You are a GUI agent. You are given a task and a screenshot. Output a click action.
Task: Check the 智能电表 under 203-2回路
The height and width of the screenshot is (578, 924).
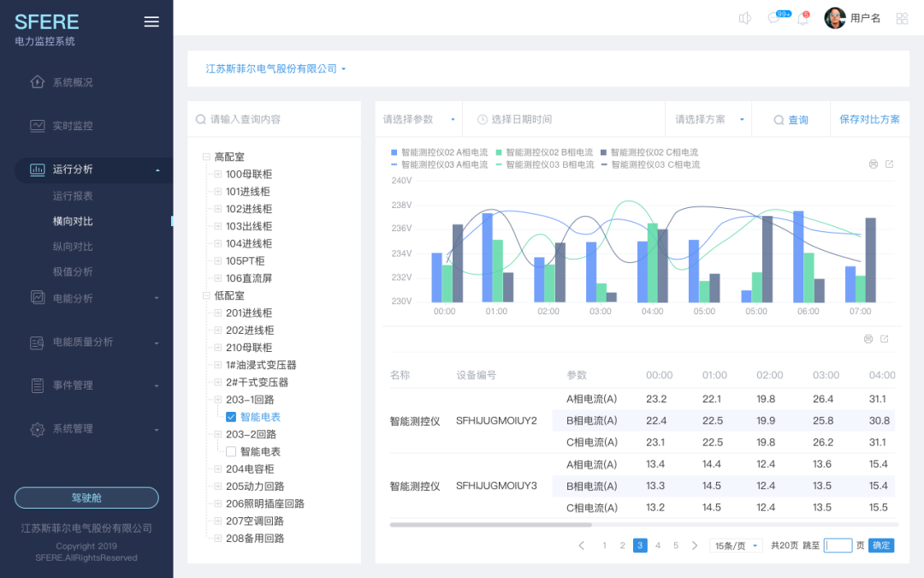tap(231, 452)
